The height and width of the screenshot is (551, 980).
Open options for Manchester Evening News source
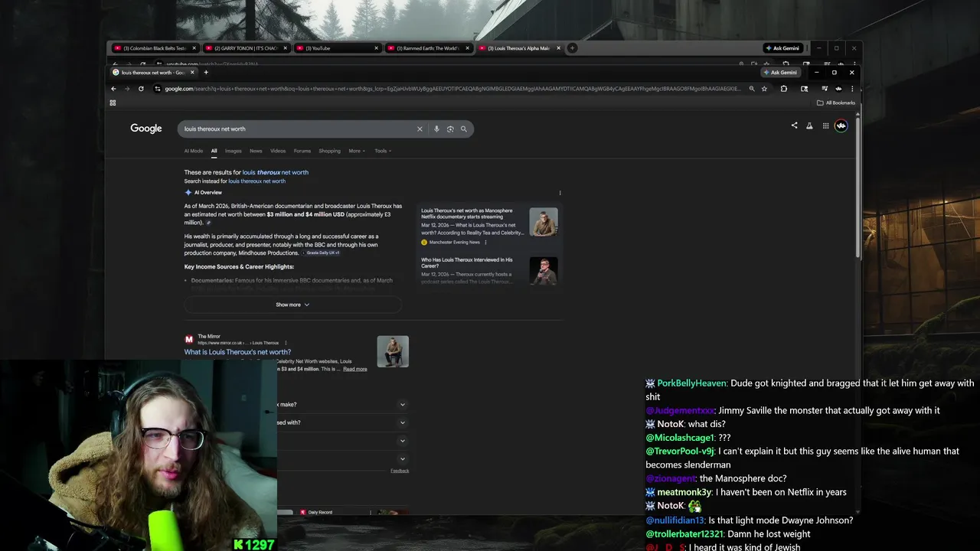(x=485, y=243)
